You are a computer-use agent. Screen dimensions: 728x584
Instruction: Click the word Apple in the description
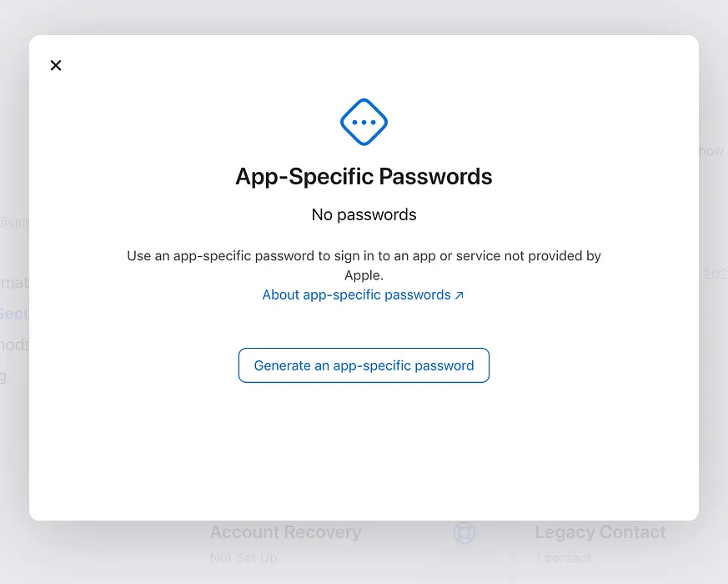pos(364,275)
